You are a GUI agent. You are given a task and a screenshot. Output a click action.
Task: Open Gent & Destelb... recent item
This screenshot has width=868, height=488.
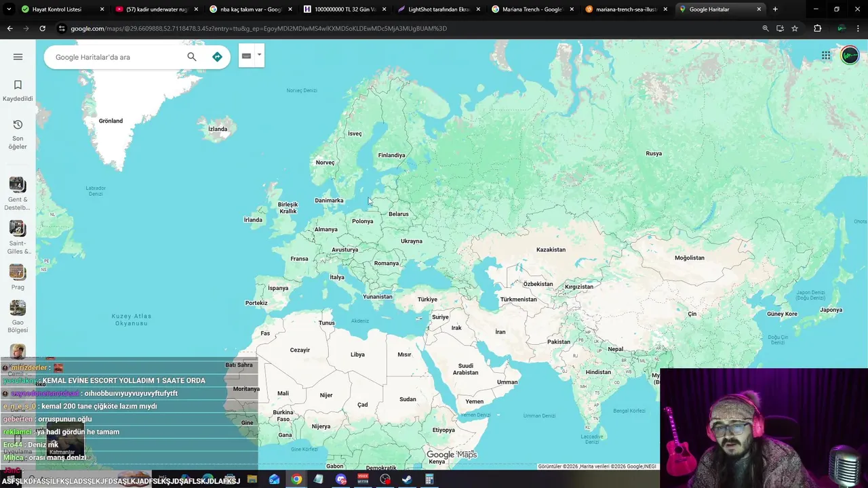tap(18, 194)
